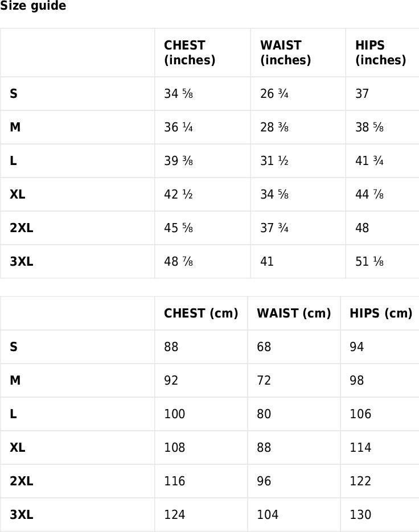The height and width of the screenshot is (532, 419).
Task: Click chest value 116 for size 2XL
Action: 175,481
